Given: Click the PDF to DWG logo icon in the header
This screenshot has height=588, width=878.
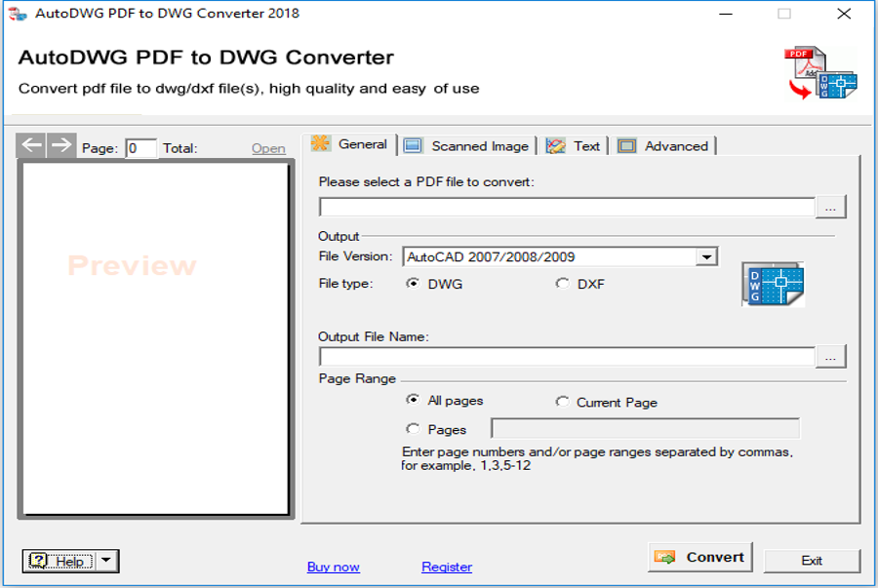Looking at the screenshot, I should point(820,73).
